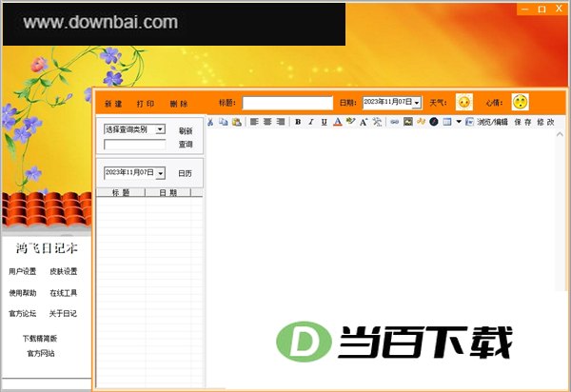This screenshot has height=392, width=571.
Task: Open the font color tool
Action: [x=338, y=122]
